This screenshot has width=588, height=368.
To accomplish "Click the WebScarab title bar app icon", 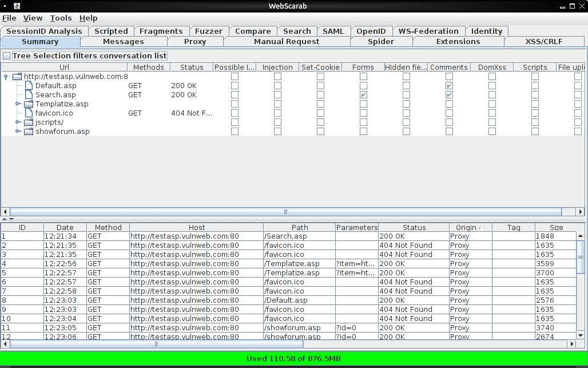I will 17,6.
